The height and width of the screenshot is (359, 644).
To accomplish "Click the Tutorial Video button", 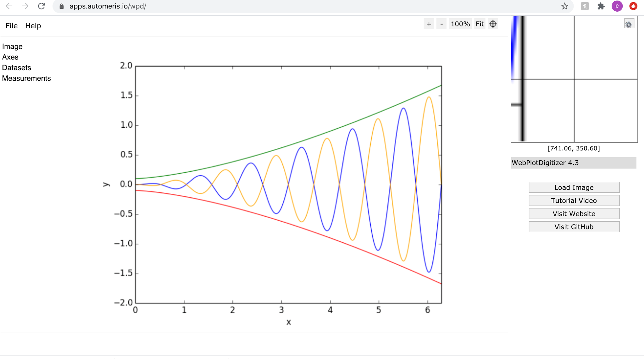I will point(574,201).
